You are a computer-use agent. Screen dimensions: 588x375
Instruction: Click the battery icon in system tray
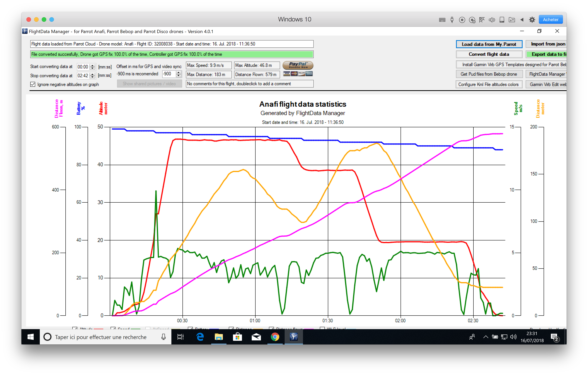495,337
